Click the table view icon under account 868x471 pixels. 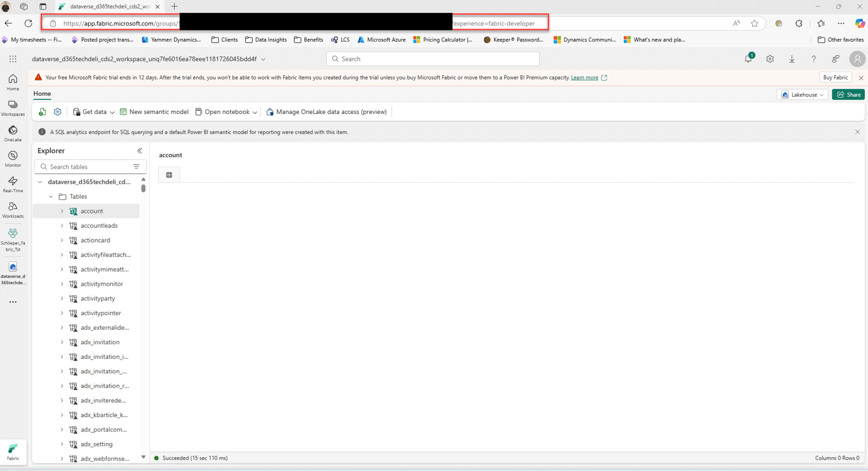tap(169, 175)
